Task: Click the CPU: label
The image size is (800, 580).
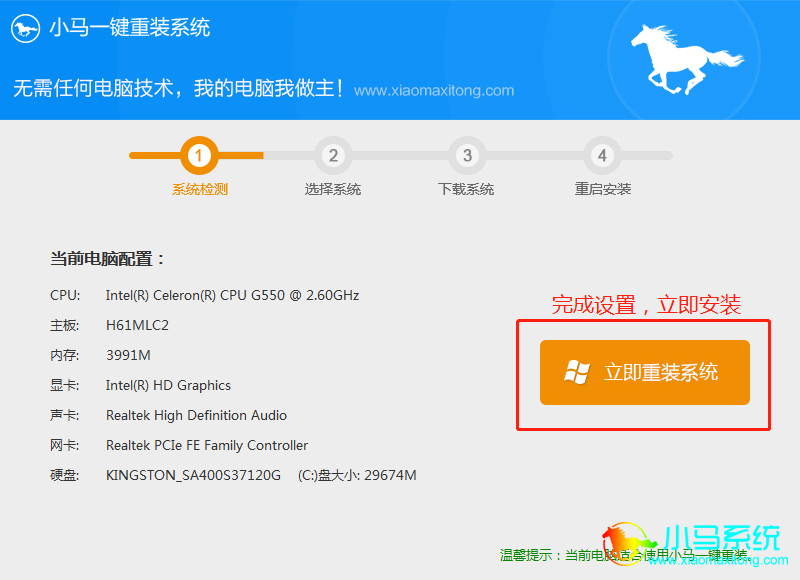Action: (x=65, y=295)
